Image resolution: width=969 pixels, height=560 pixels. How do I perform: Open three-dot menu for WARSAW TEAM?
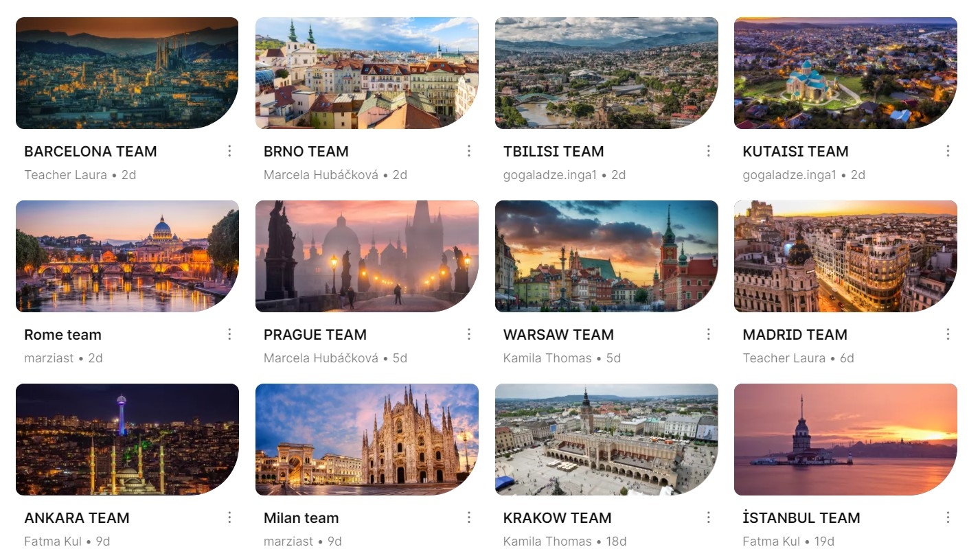[x=709, y=334]
